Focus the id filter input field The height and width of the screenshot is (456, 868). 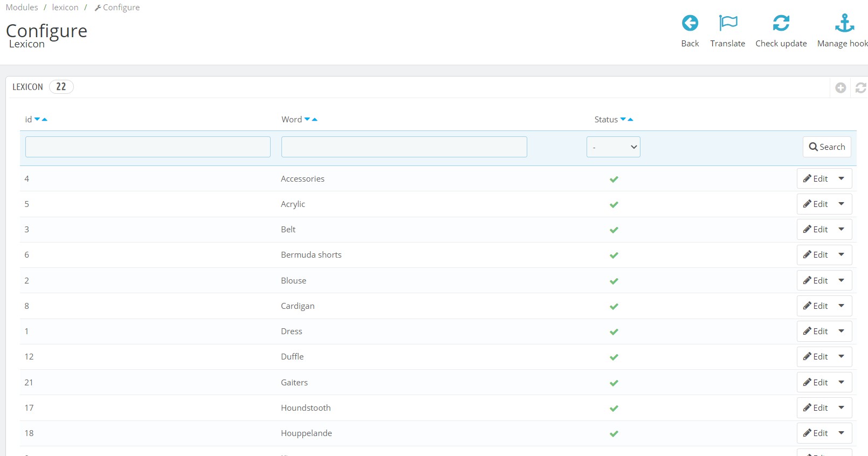(148, 147)
